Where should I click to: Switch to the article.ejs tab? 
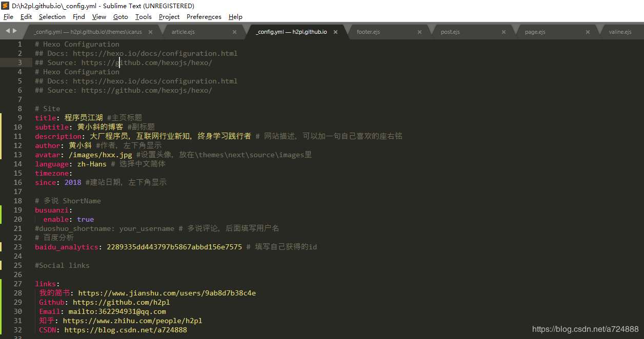click(x=183, y=32)
